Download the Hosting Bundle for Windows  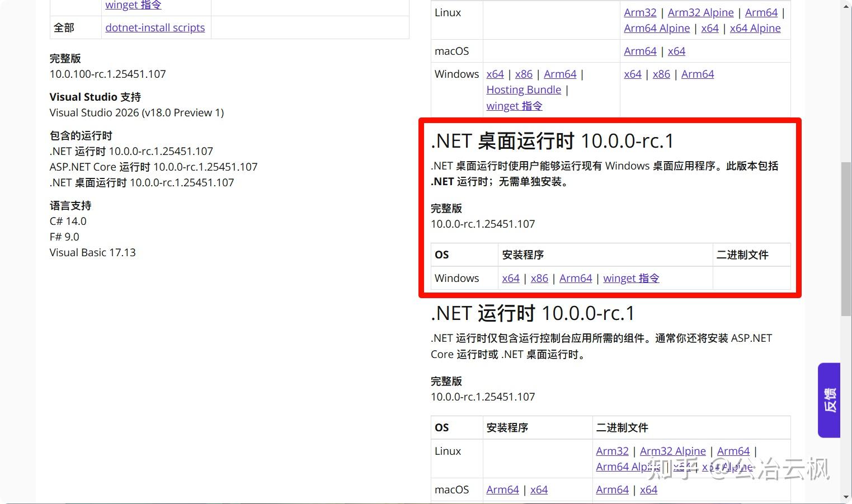[523, 90]
